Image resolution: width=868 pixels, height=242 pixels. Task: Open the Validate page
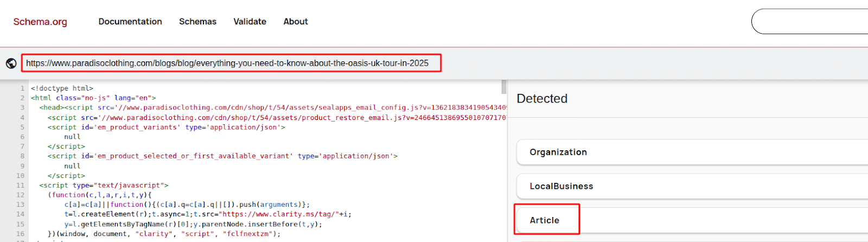250,22
